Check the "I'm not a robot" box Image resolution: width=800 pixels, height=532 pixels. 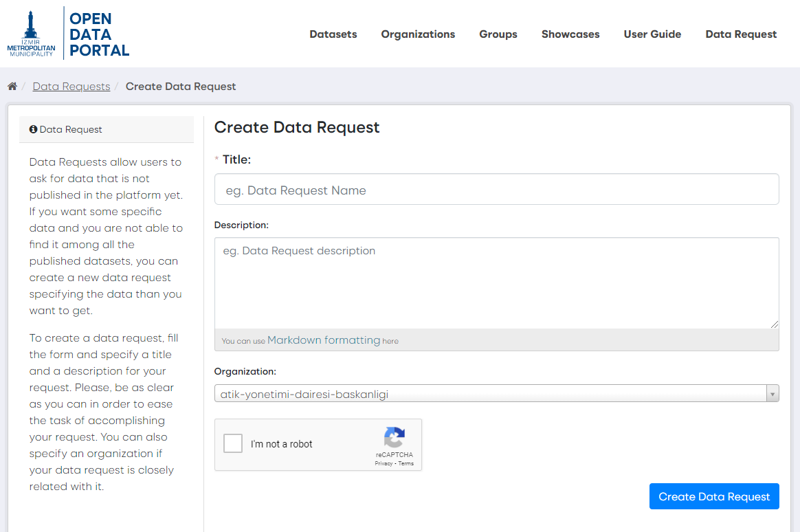pyautogui.click(x=234, y=444)
